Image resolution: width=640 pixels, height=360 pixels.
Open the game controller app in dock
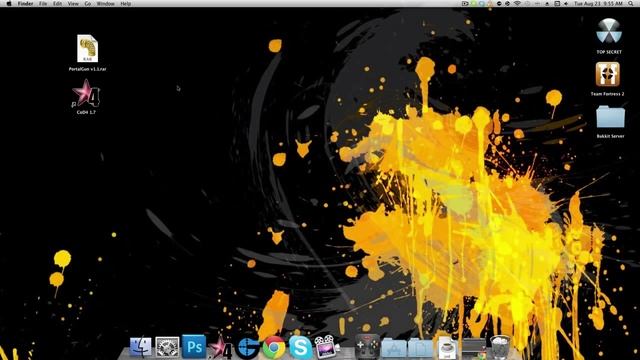366,347
